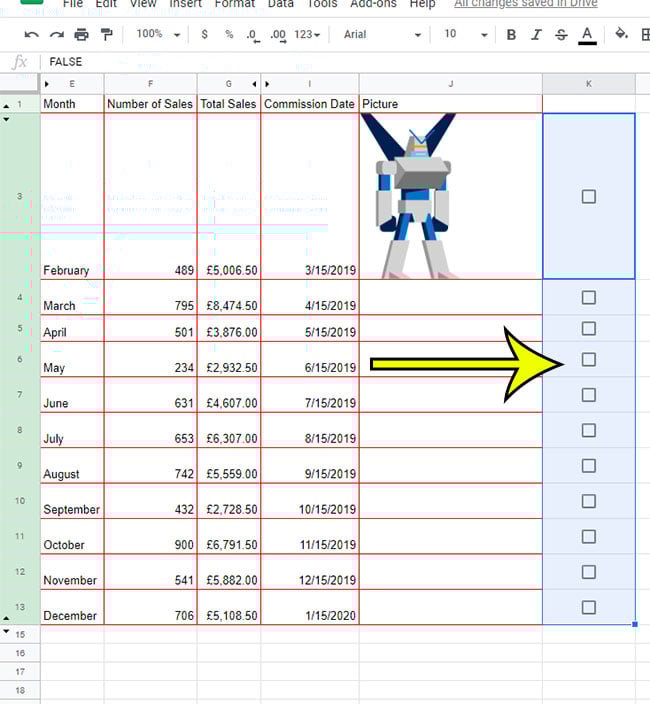650x704 pixels.
Task: Open the Insert menu
Action: click(185, 4)
